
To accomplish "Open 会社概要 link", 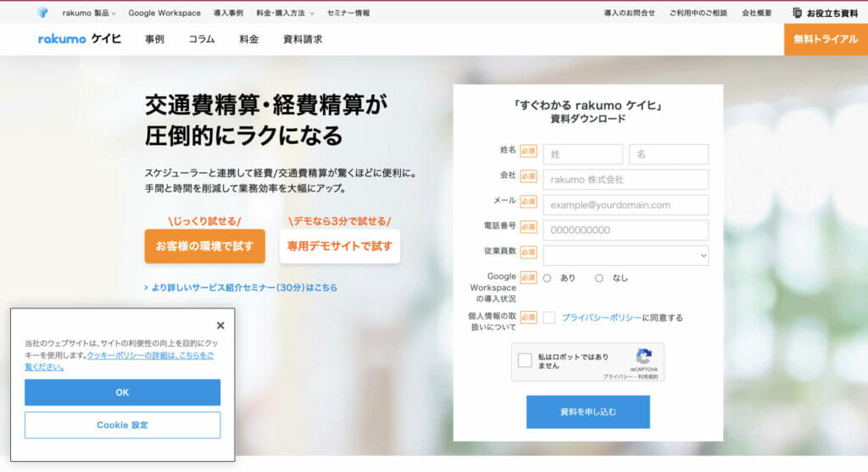I will pyautogui.click(x=757, y=13).
